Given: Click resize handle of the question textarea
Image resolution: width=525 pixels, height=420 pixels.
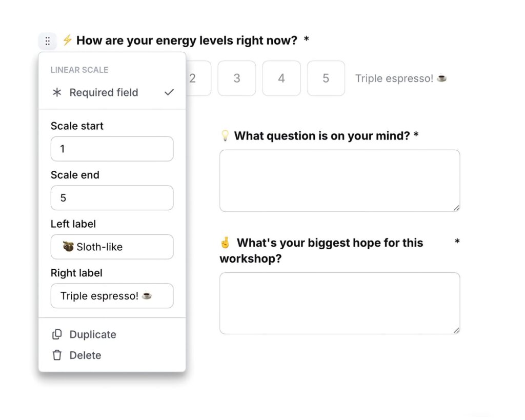Looking at the screenshot, I should click(456, 208).
